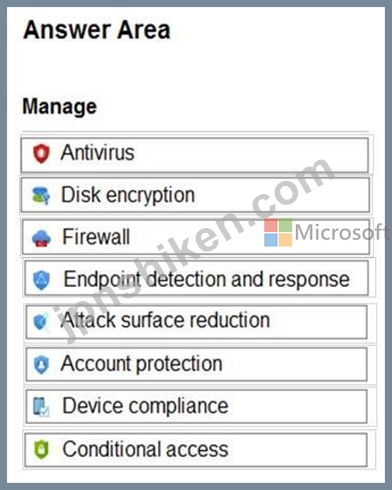Select the Disk encryption text label
Viewport: 392px width, 490px height.
click(128, 195)
